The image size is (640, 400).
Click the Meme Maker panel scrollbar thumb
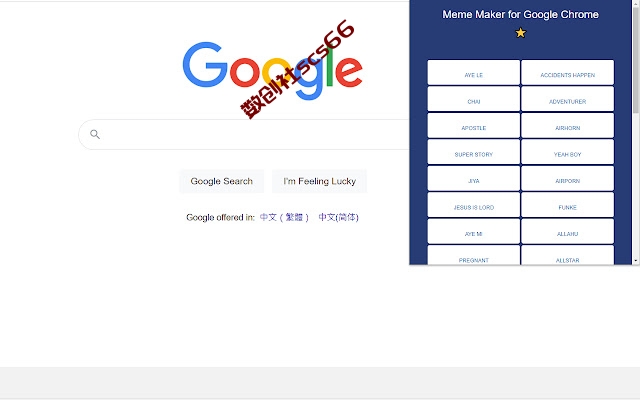click(636, 59)
